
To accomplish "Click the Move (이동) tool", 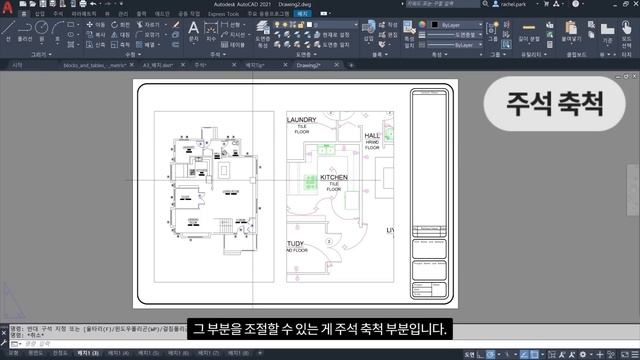I will point(96,25).
